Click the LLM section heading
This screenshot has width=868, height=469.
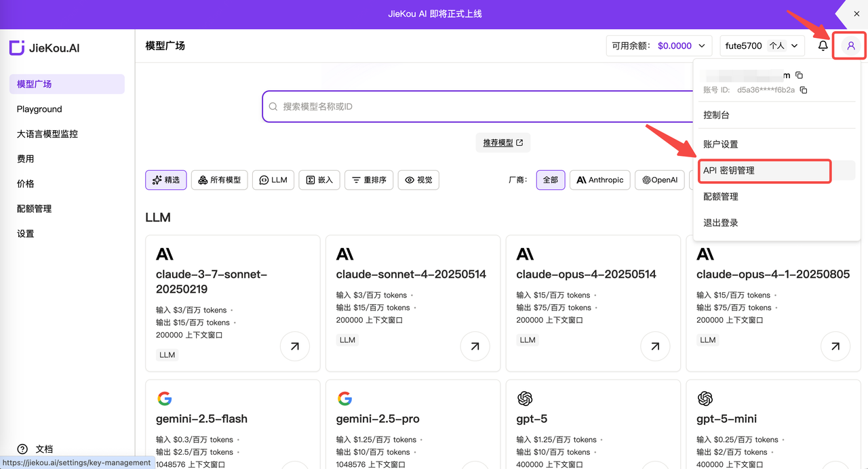click(158, 218)
